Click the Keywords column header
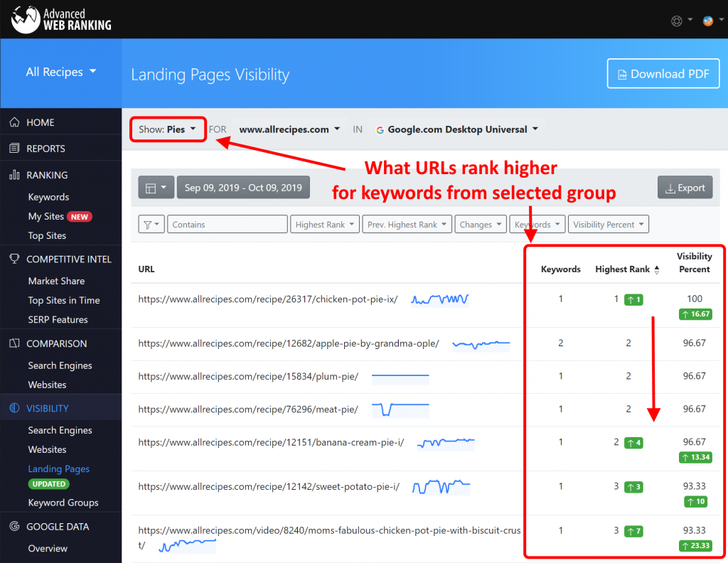 click(560, 269)
